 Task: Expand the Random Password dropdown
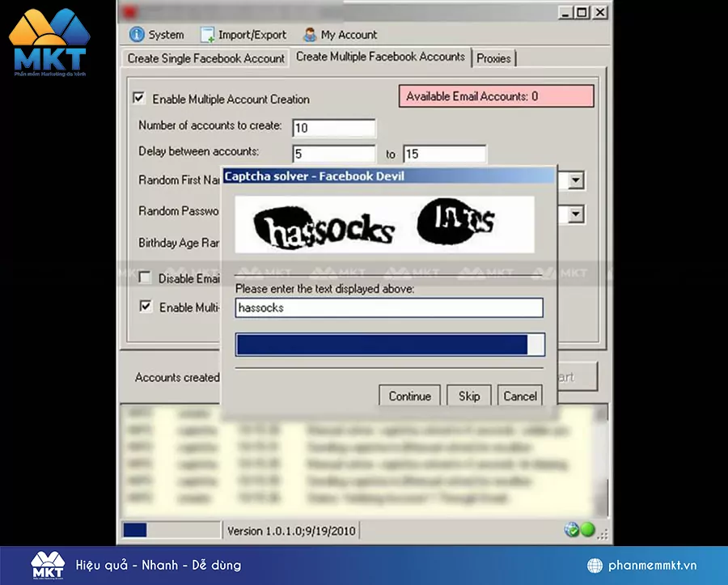[x=576, y=214]
